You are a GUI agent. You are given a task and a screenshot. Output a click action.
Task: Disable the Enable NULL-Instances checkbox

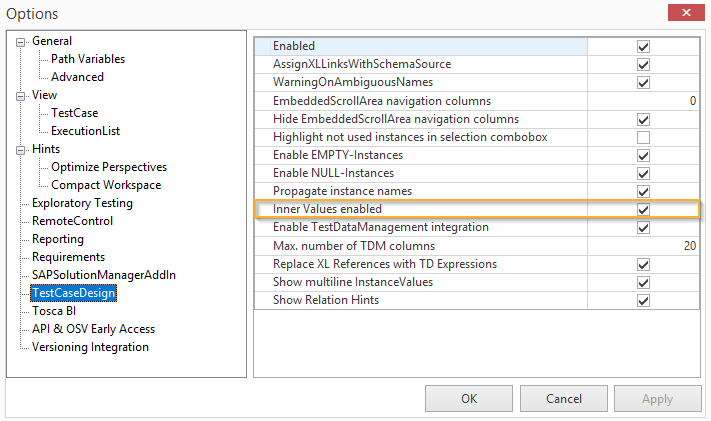(x=643, y=173)
